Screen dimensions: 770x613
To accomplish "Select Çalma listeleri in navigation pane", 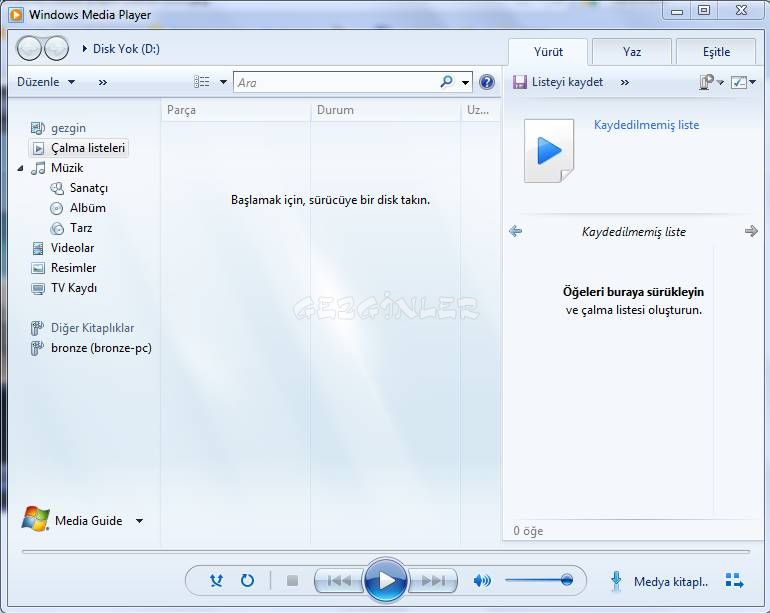I will click(x=79, y=148).
